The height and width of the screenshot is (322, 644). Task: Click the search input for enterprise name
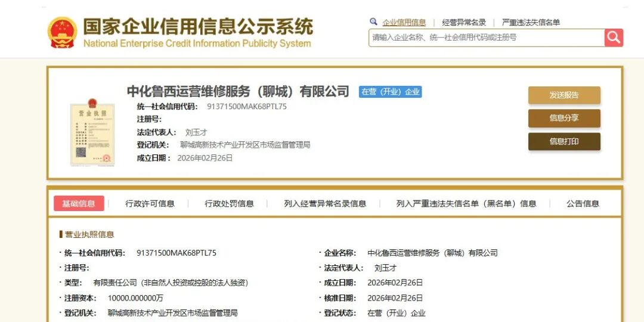487,38
